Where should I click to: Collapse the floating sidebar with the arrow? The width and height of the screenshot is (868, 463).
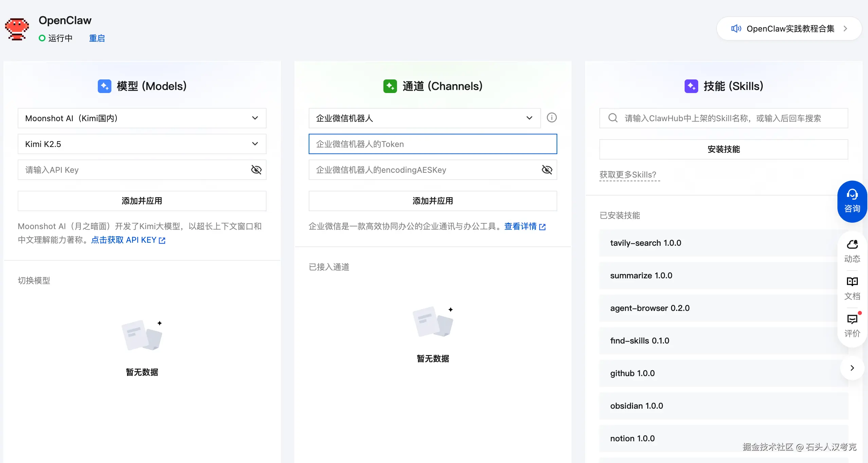[x=852, y=368]
